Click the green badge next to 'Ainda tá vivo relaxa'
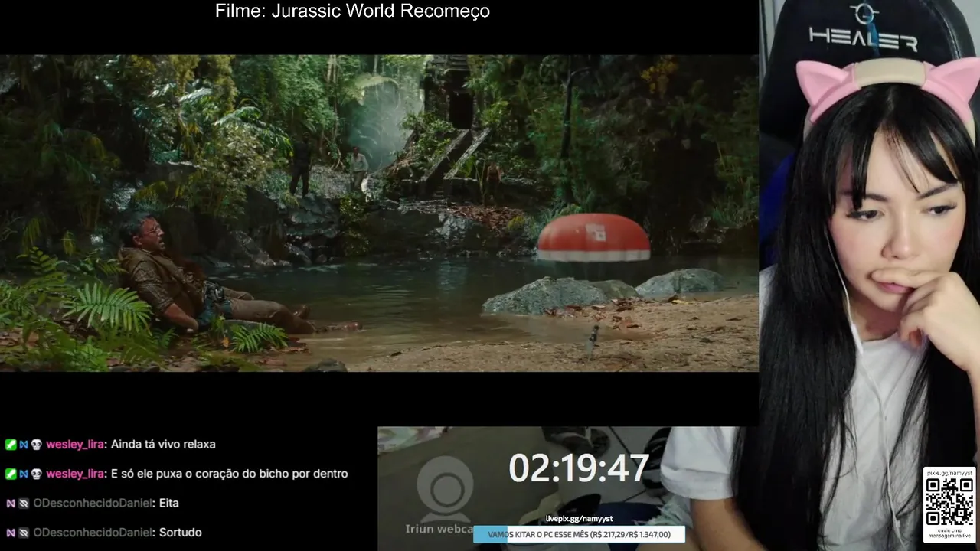Image resolution: width=980 pixels, height=551 pixels. coord(11,444)
